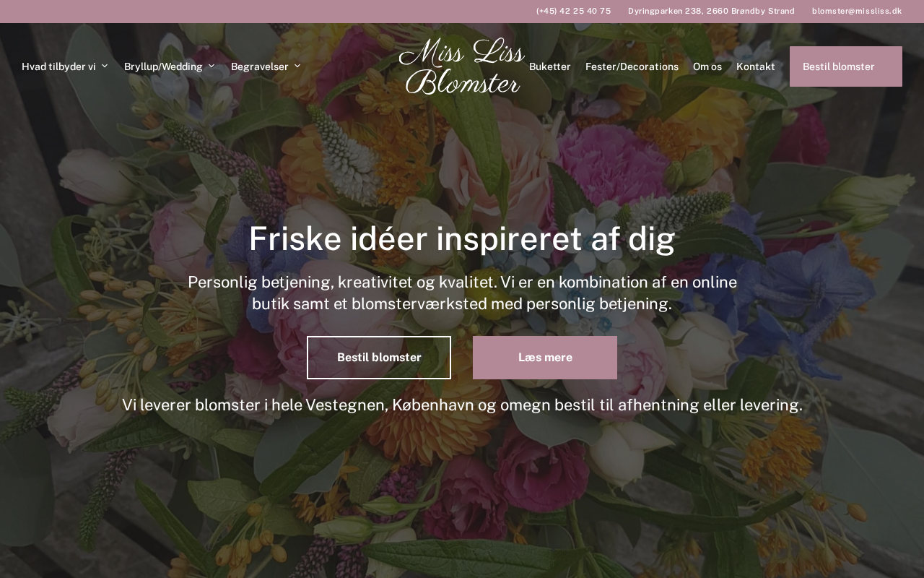
Task: Expand the Bryllup/Wedding chevron arrow
Action: coord(212,66)
